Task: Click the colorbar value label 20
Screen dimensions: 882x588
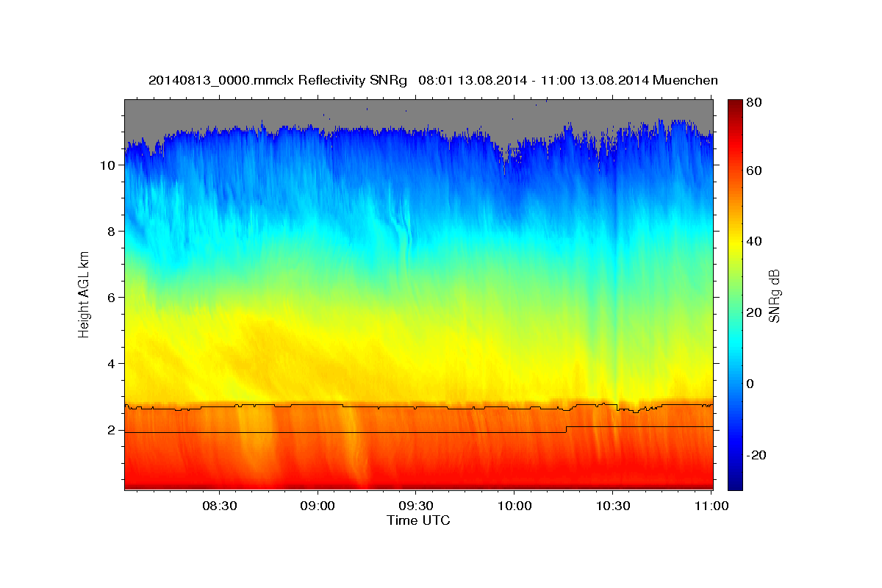Action: click(x=754, y=312)
